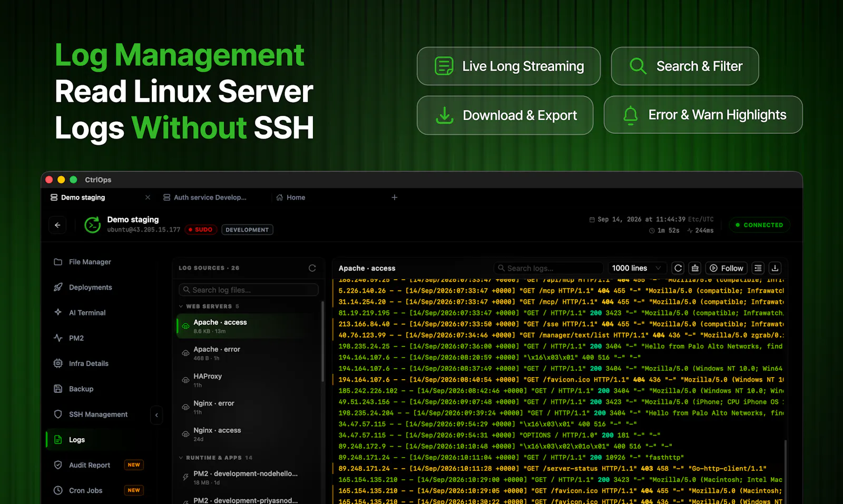Click the Live Long Streaming button
843x504 pixels.
(509, 66)
